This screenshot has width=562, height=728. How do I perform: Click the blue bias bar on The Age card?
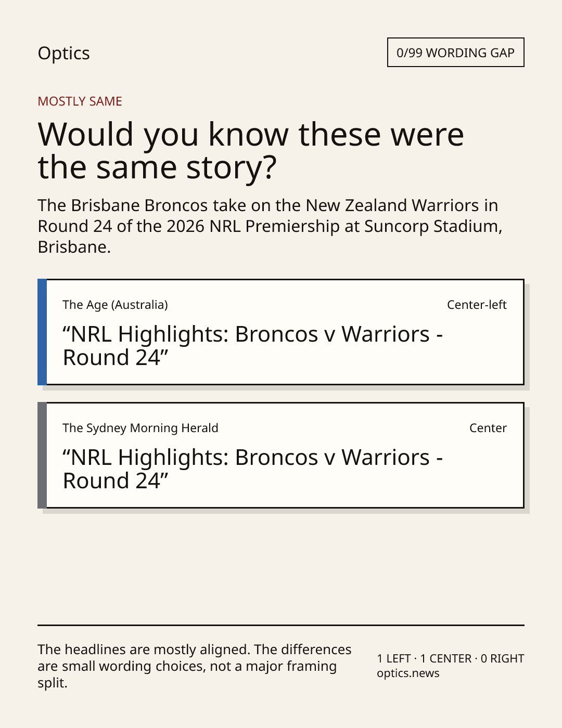(42, 332)
